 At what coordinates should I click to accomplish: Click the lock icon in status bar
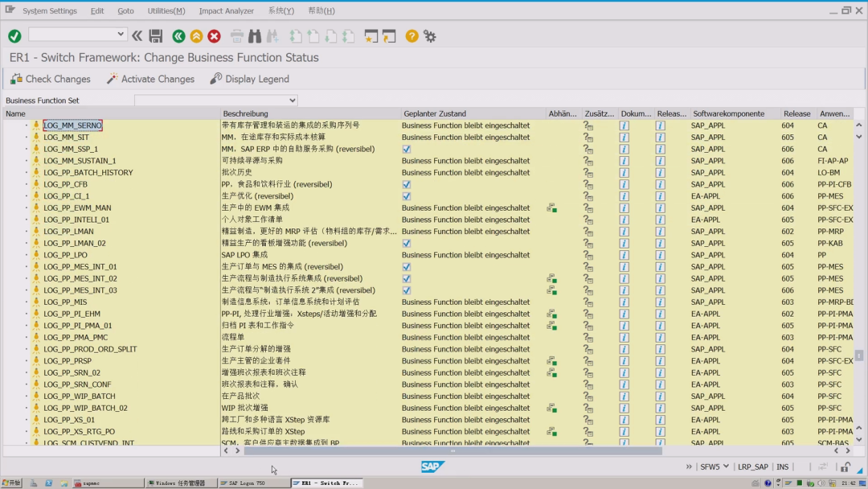click(x=845, y=467)
